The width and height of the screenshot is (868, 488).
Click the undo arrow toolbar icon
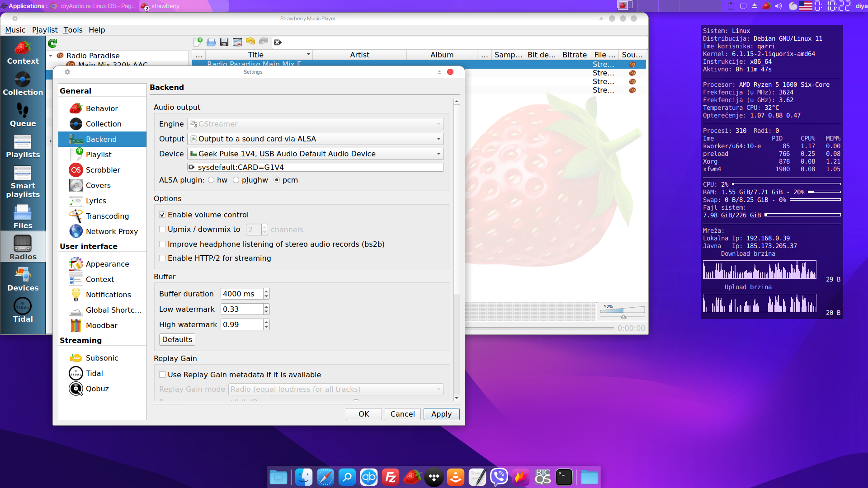(250, 42)
